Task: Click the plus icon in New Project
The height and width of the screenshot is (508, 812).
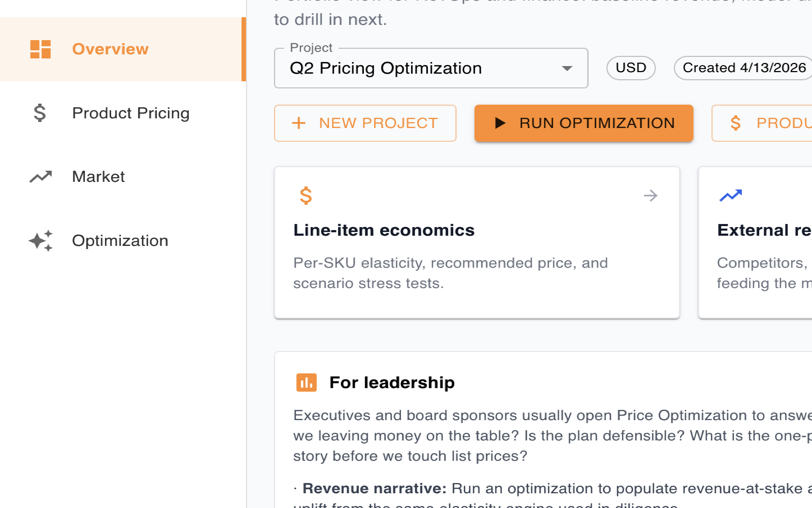Action: (x=299, y=123)
